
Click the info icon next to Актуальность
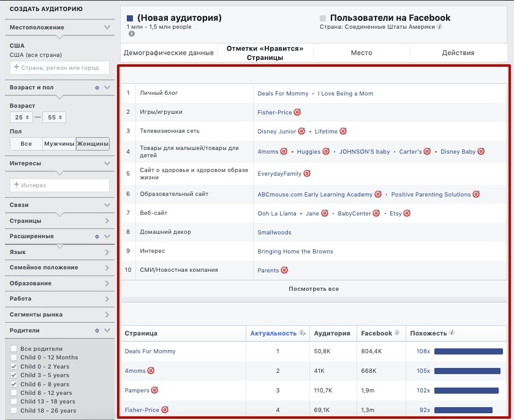click(x=302, y=333)
